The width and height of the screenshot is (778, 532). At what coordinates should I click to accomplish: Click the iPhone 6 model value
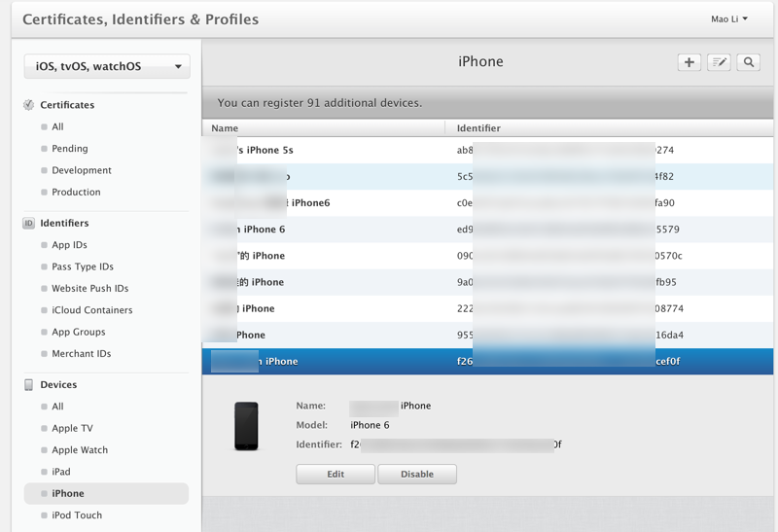[x=370, y=425]
